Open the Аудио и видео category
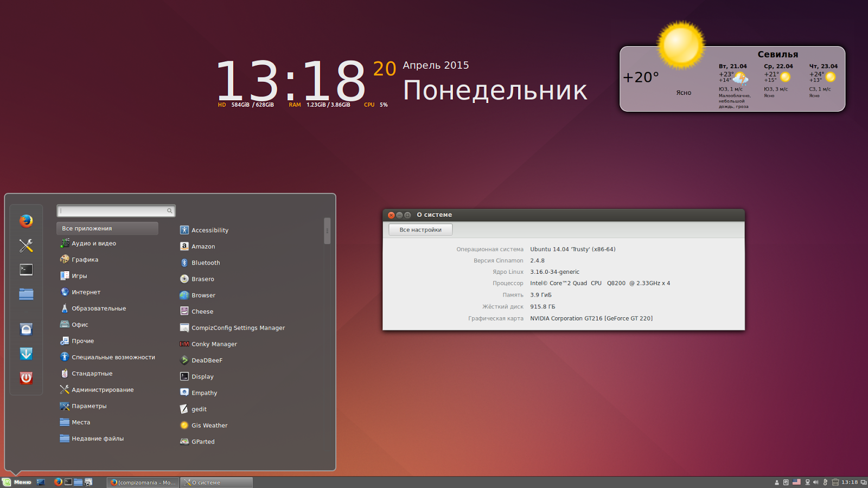 point(88,243)
